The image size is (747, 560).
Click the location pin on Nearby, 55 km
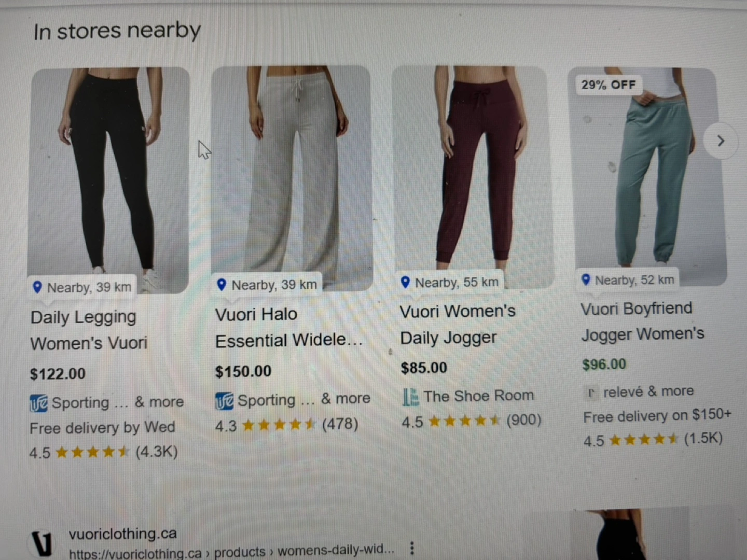pos(406,282)
